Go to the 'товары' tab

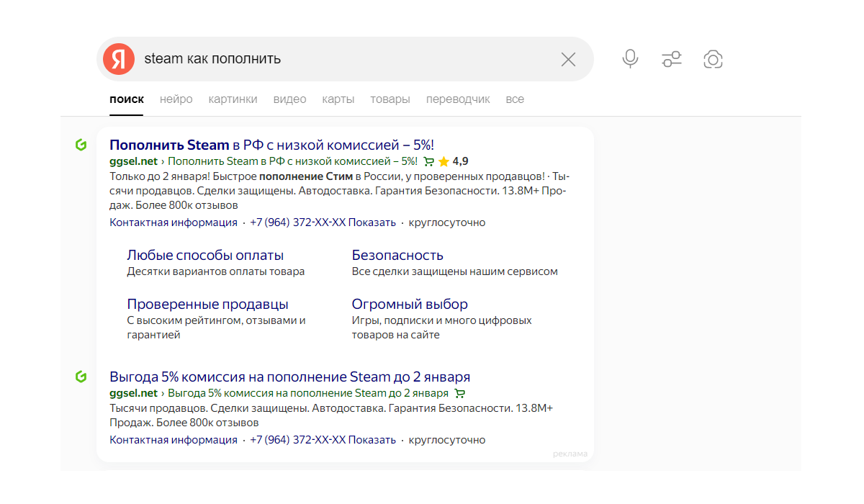(390, 99)
